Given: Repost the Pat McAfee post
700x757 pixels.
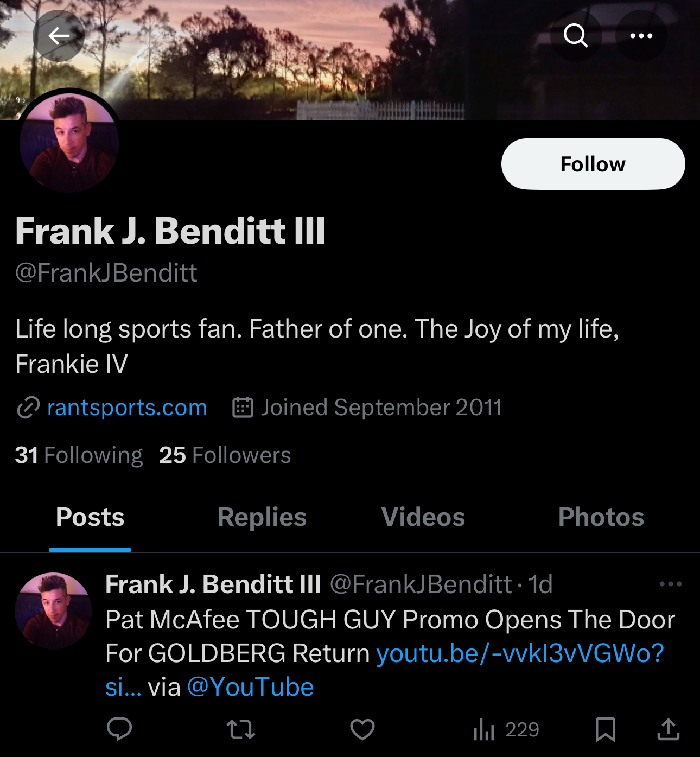Looking at the screenshot, I should (240, 729).
